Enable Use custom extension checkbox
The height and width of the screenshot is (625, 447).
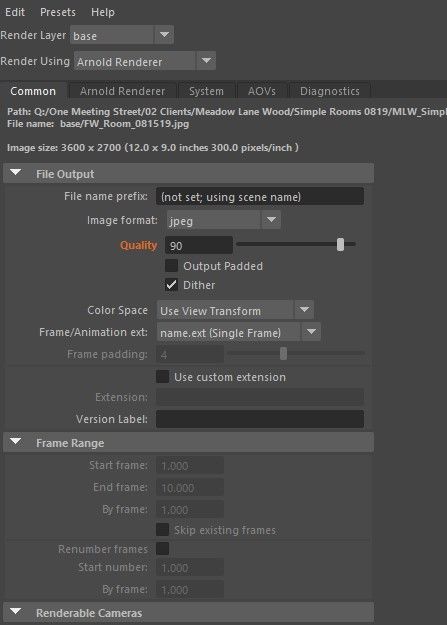click(162, 377)
